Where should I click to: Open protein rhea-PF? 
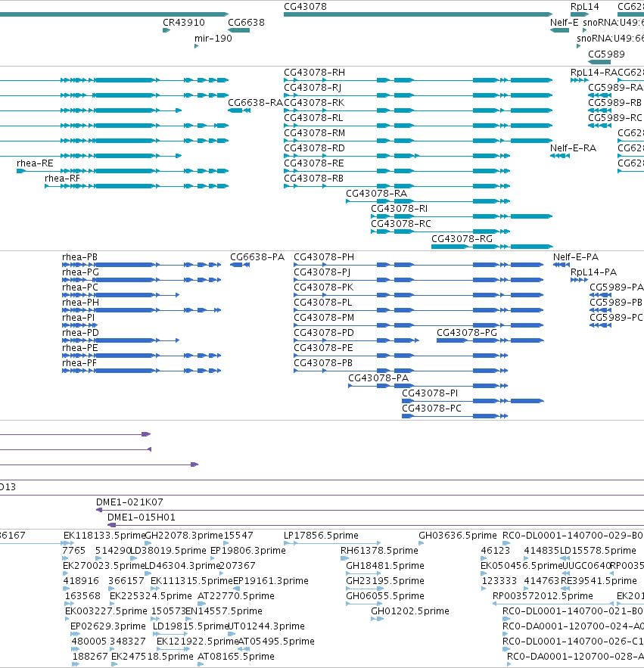coord(79,363)
